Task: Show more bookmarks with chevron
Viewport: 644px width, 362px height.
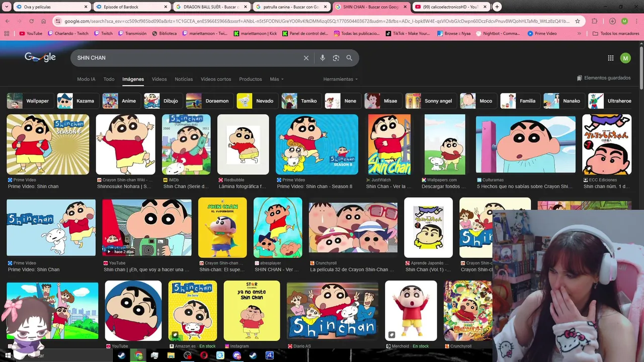Action: (x=579, y=34)
